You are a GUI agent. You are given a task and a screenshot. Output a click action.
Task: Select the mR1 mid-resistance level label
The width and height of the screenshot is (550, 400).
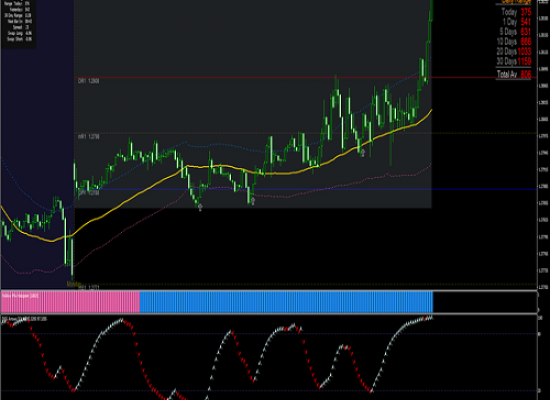click(88, 136)
